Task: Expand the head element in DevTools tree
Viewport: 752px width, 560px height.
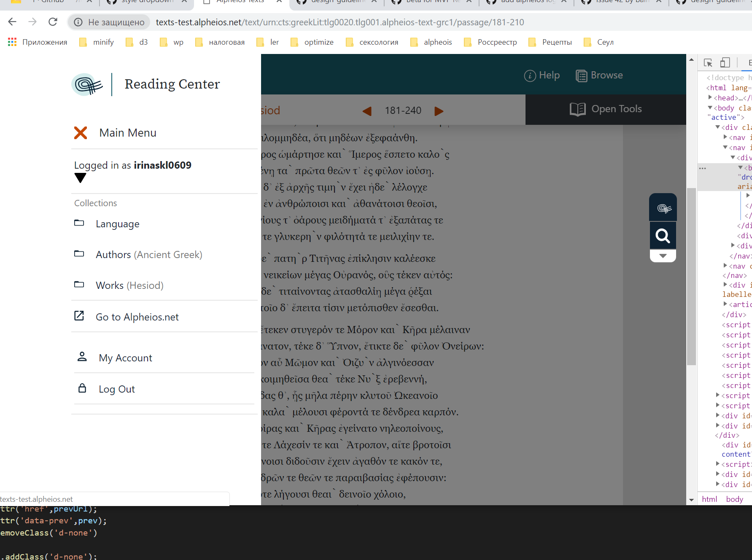Action: point(710,97)
